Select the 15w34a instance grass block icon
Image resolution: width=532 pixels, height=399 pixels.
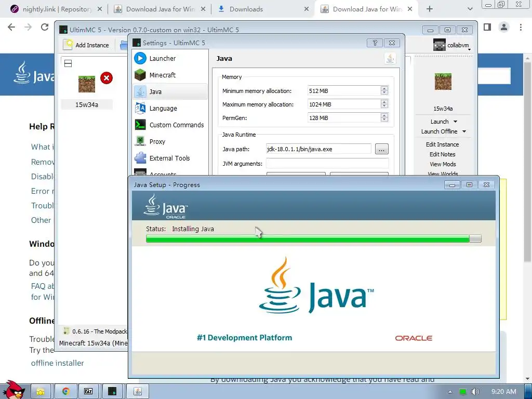click(x=87, y=84)
